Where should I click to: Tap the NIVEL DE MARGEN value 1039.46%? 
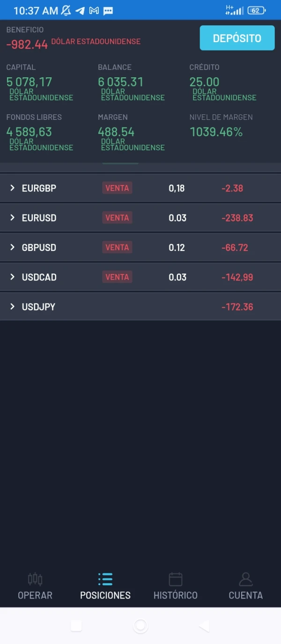click(x=216, y=132)
